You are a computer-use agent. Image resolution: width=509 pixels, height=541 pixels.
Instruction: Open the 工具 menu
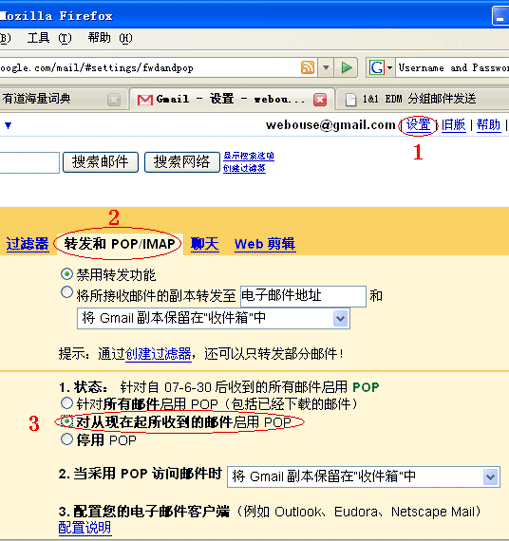[x=49, y=38]
